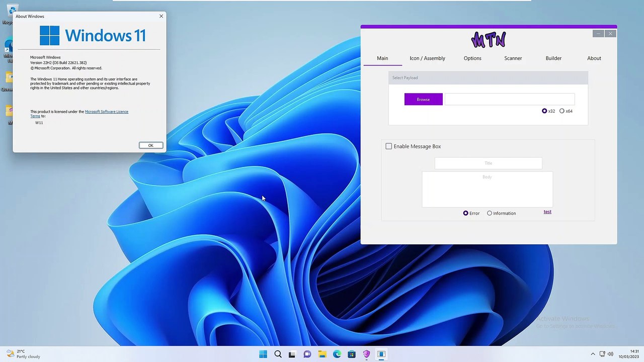
Task: Open the Chat app from taskbar
Action: [307, 354]
